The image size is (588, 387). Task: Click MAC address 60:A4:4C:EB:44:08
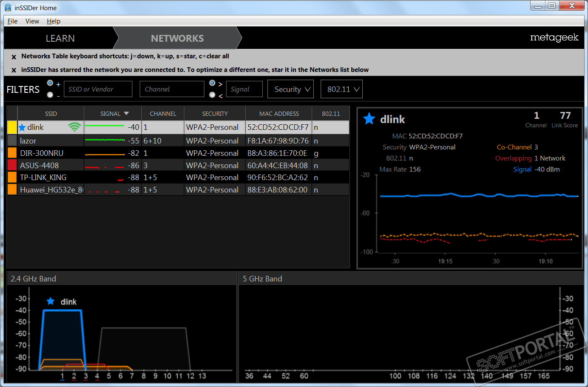[x=278, y=166]
